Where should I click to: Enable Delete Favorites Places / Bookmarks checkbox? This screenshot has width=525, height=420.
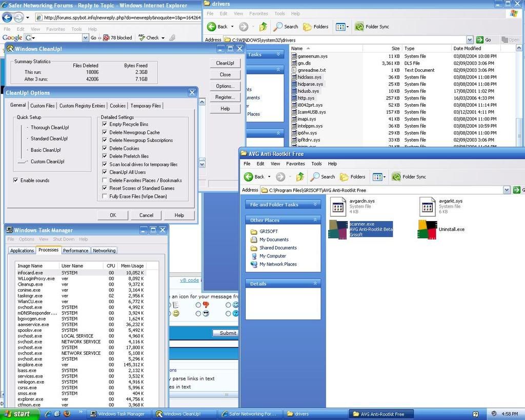point(105,180)
